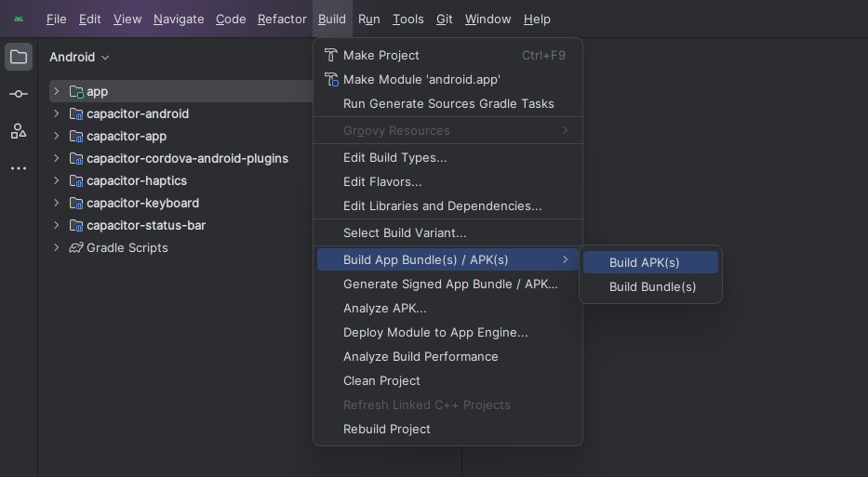868x477 pixels.
Task: Click the More tool windows ellipsis icon
Action: click(x=19, y=168)
